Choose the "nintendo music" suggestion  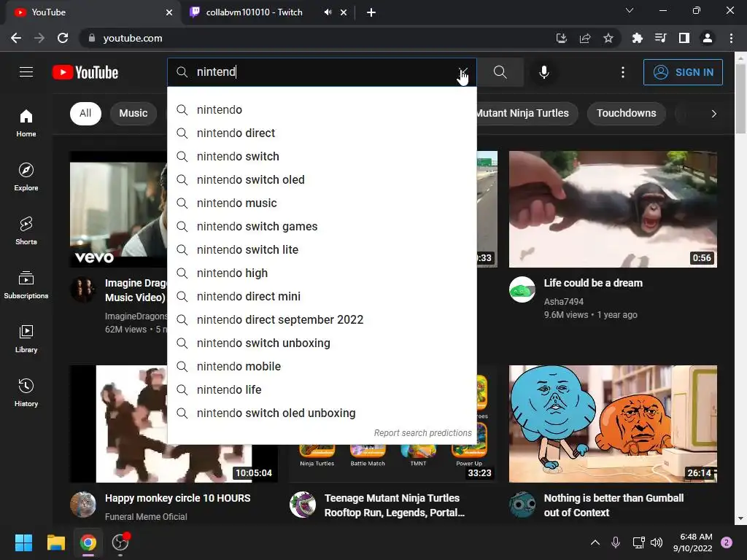tap(322, 203)
